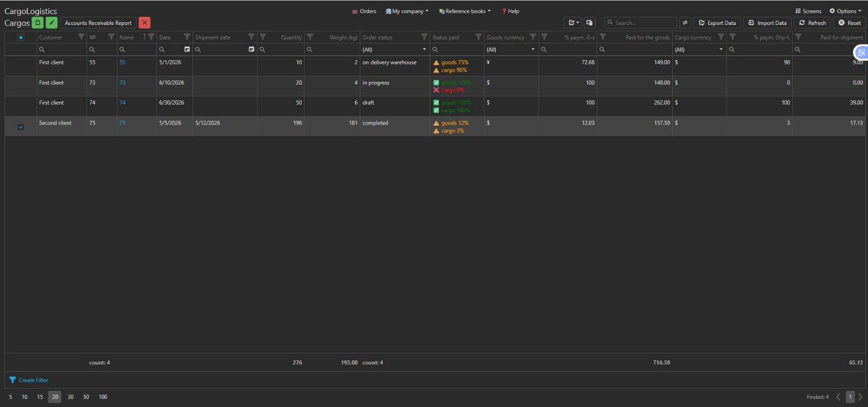Open cargo link 74 in Name column
The width and height of the screenshot is (868, 407).
tap(122, 102)
